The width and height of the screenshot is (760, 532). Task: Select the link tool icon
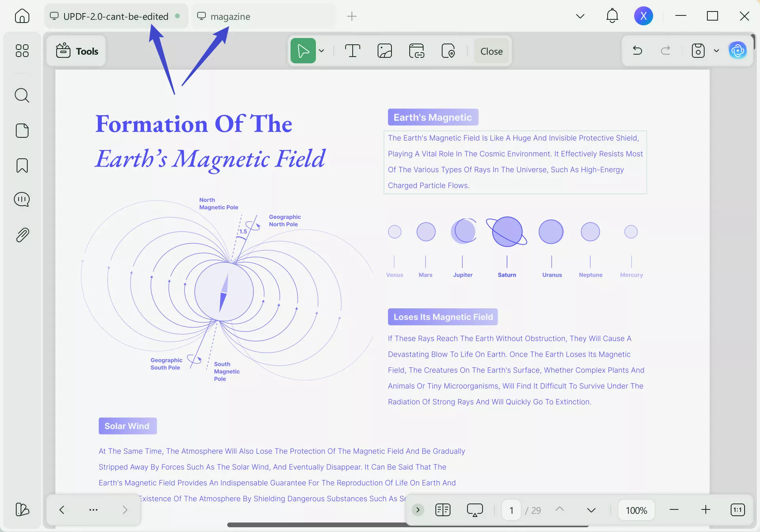tap(416, 51)
